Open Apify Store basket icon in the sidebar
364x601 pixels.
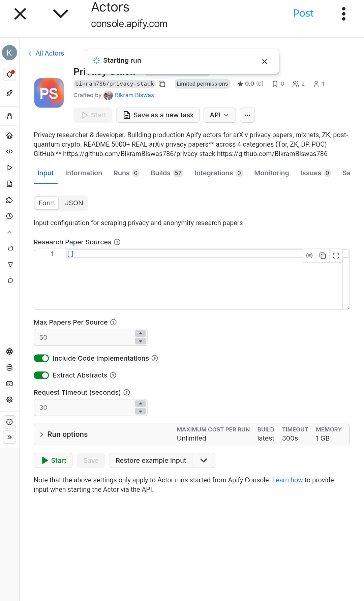pos(9,116)
